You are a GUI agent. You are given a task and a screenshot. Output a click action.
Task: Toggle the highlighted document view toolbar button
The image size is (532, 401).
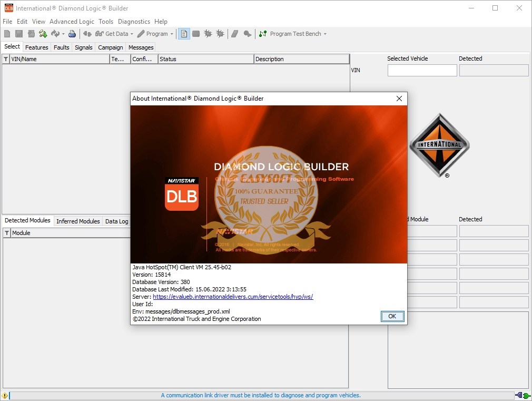tap(184, 34)
